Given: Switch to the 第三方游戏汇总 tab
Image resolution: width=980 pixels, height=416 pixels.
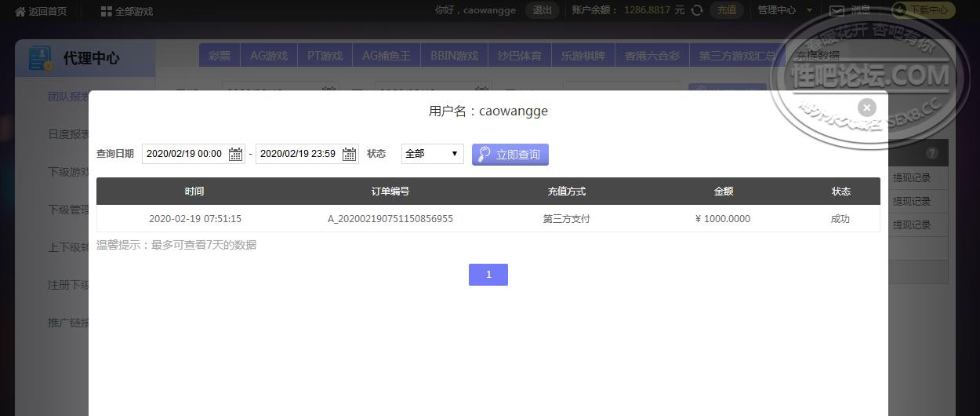Looking at the screenshot, I should coord(737,56).
